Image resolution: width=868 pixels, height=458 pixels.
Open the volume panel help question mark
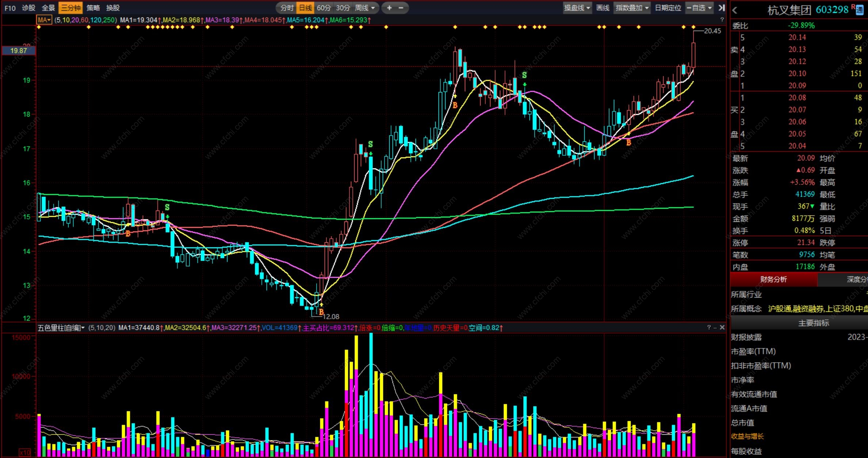coord(709,328)
